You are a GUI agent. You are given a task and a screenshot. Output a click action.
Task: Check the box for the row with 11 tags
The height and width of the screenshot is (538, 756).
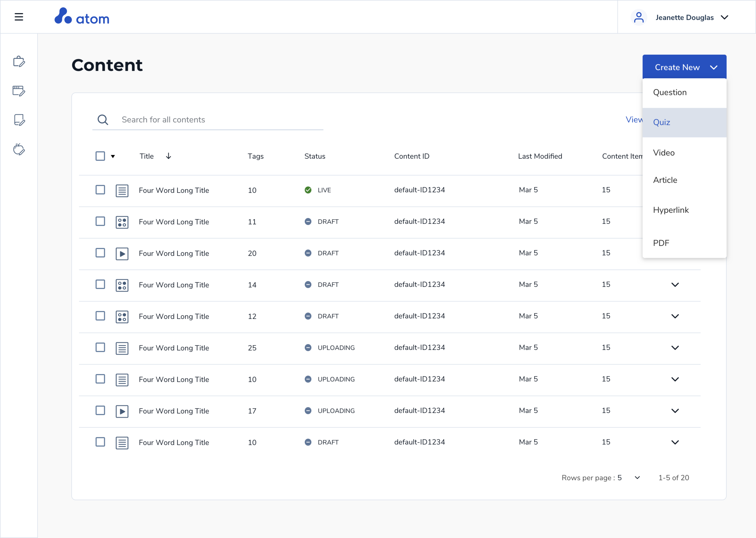100,221
